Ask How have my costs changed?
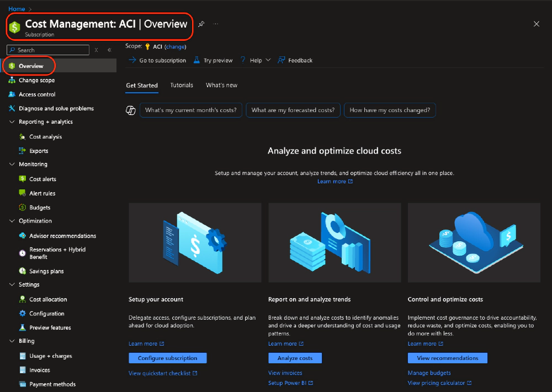Viewport: 552px width, 392px height. [x=390, y=110]
